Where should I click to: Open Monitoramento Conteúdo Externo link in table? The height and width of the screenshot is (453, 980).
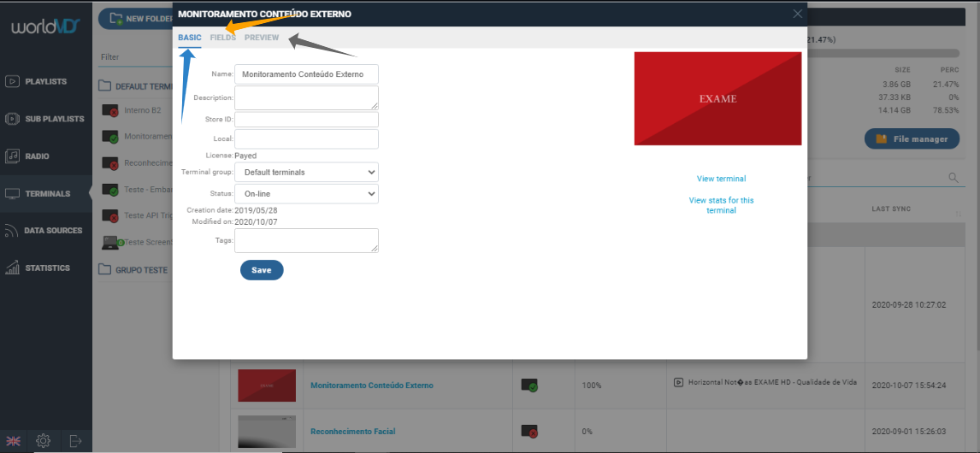pyautogui.click(x=372, y=385)
